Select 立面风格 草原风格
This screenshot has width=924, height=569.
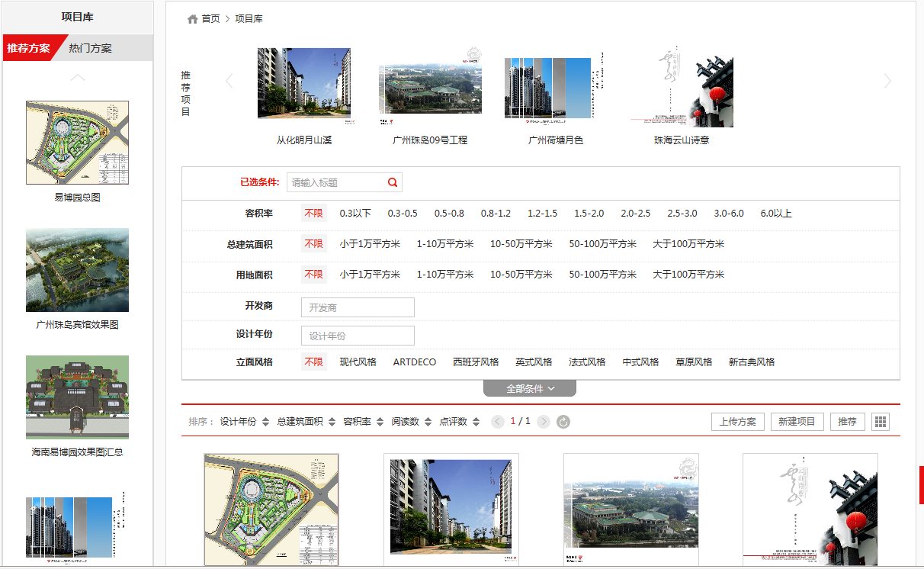[694, 362]
